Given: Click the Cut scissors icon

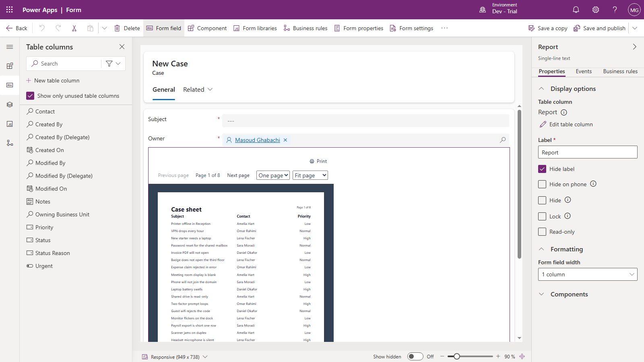Looking at the screenshot, I should 74,28.
